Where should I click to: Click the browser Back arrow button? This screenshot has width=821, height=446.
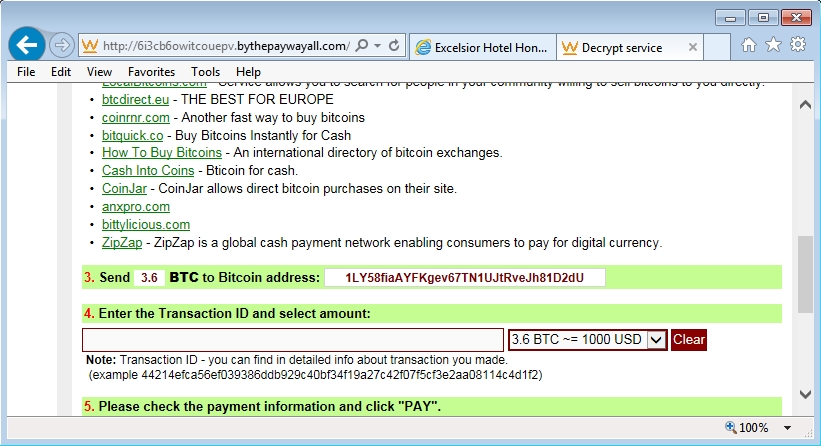click(x=27, y=45)
